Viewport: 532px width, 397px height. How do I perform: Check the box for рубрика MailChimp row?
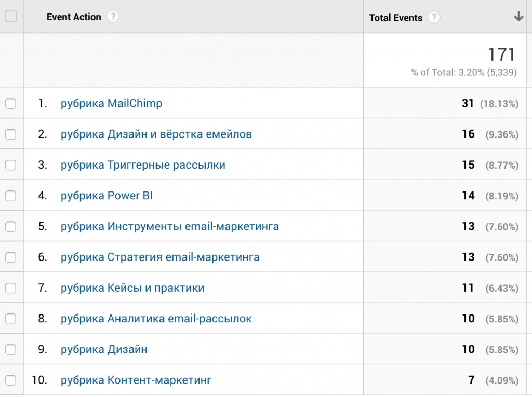click(11, 104)
